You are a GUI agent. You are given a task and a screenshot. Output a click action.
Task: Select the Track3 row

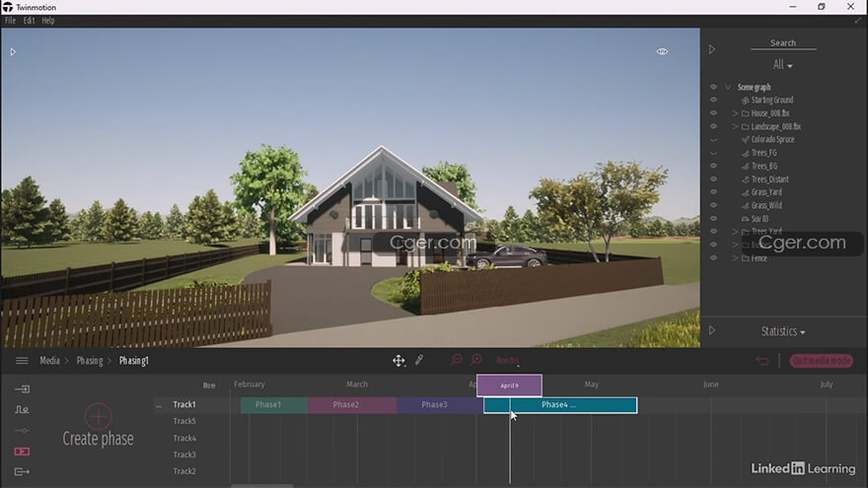[x=184, y=454]
